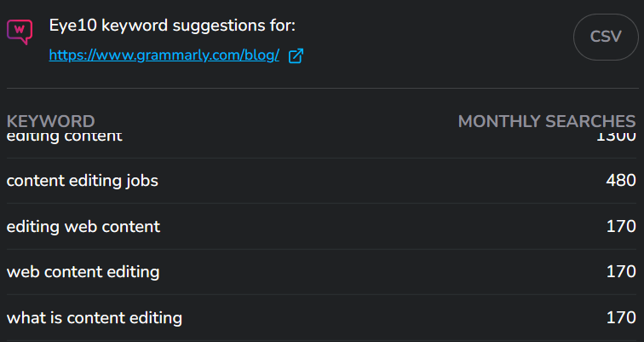Select the partially hidden 'editing content' keyword

65,136
